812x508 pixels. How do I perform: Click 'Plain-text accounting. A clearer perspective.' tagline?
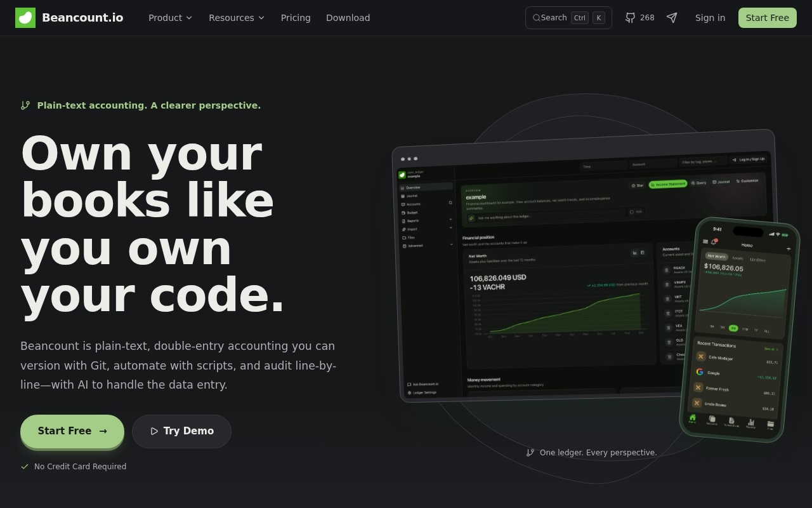click(x=149, y=105)
